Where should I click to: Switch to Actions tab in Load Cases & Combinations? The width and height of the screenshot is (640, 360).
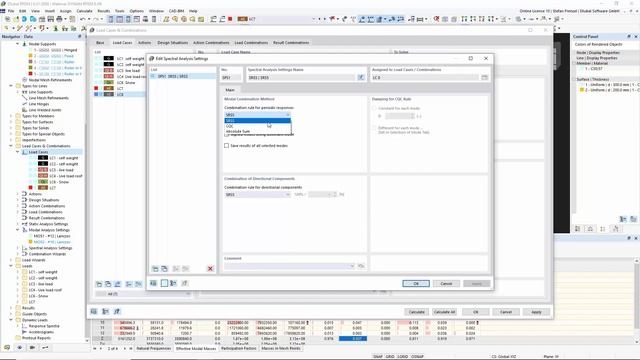coord(144,42)
